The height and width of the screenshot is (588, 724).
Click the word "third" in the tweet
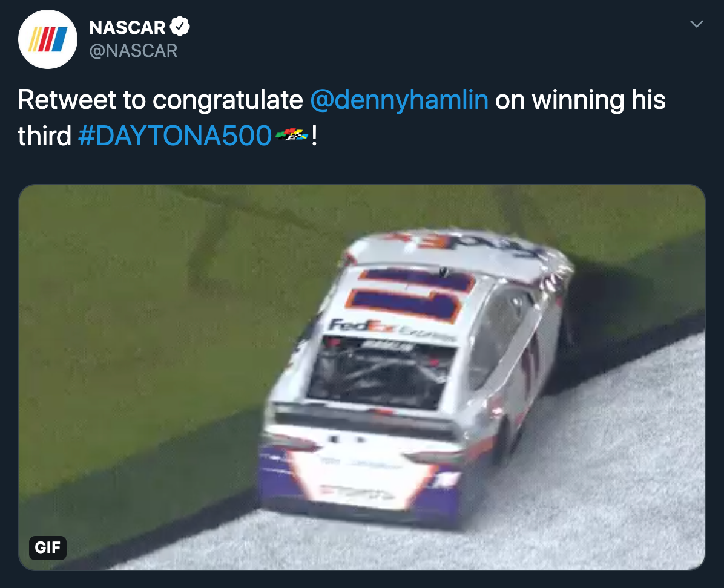[45, 136]
